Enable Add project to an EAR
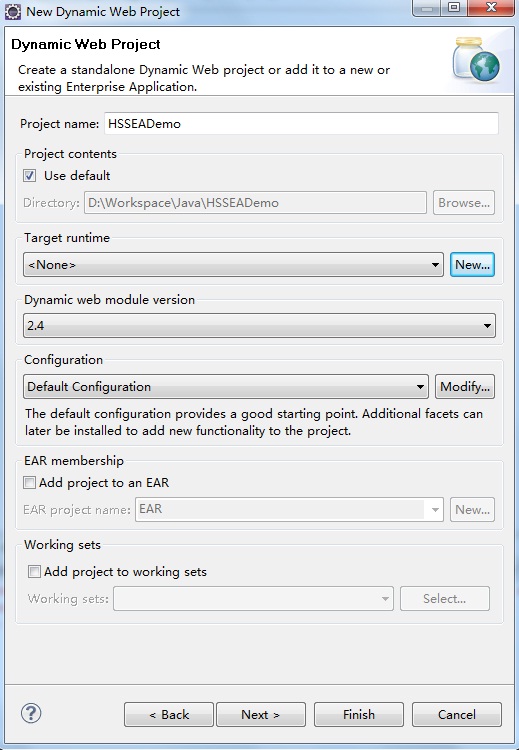Viewport: 519px width, 750px height. pyautogui.click(x=30, y=483)
